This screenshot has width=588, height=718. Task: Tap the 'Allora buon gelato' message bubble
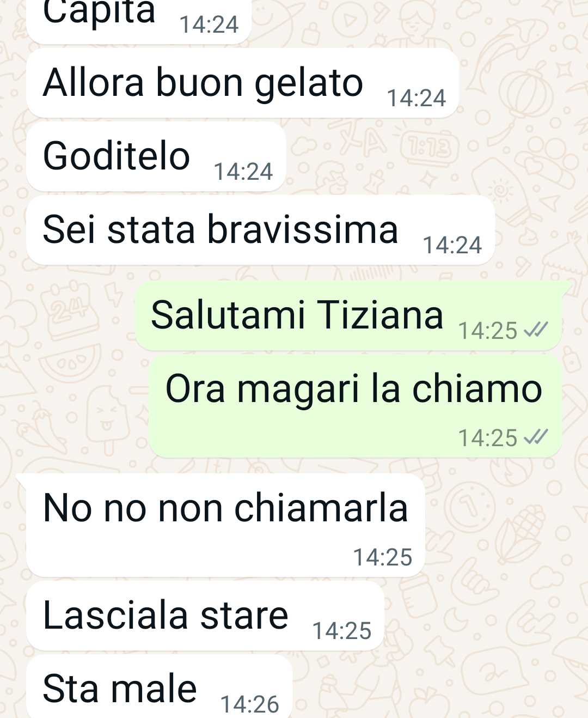243,83
